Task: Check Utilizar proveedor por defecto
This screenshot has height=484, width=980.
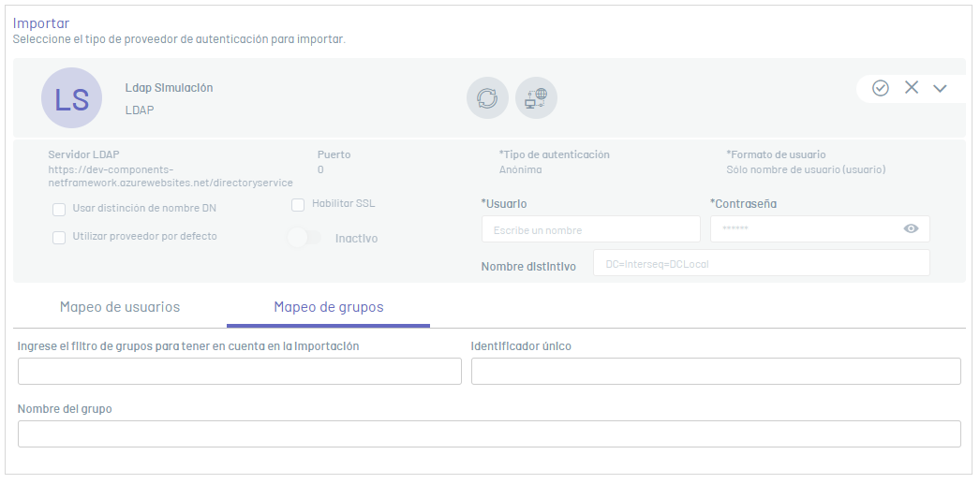Action: [59, 237]
